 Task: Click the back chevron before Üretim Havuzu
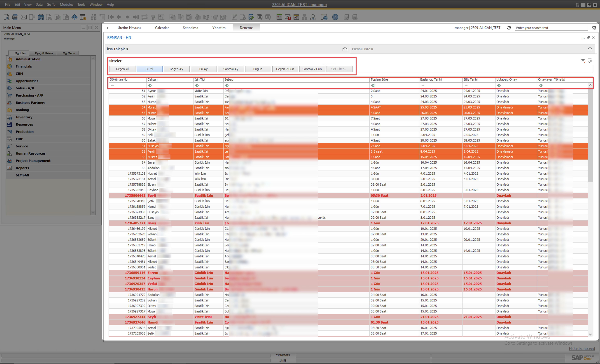click(108, 28)
